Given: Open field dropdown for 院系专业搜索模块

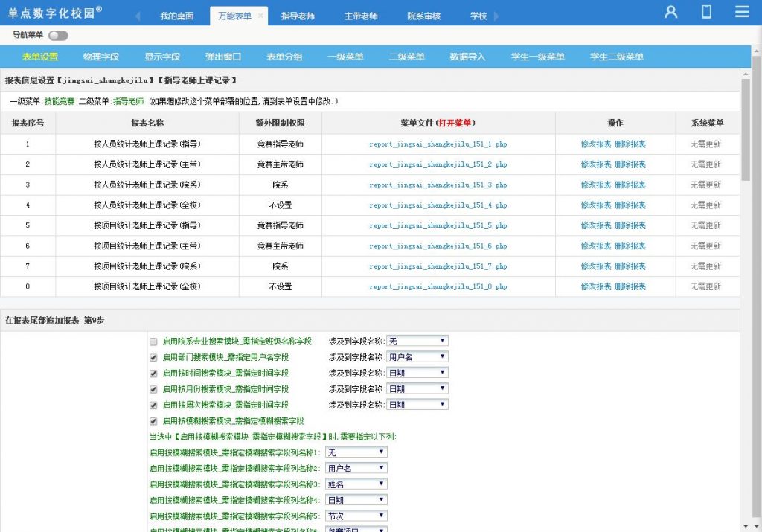Looking at the screenshot, I should pyautogui.click(x=417, y=341).
